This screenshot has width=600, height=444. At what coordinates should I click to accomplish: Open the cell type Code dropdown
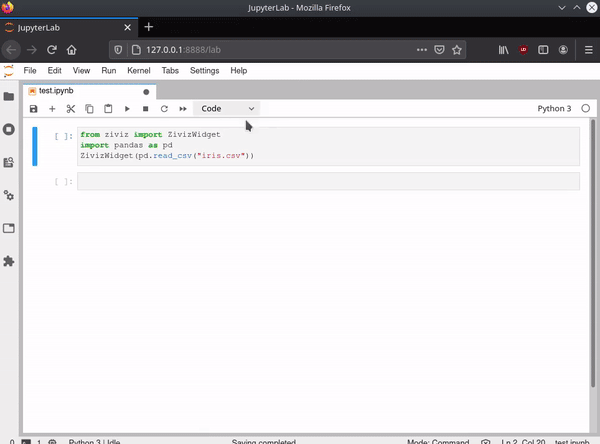coord(227,109)
